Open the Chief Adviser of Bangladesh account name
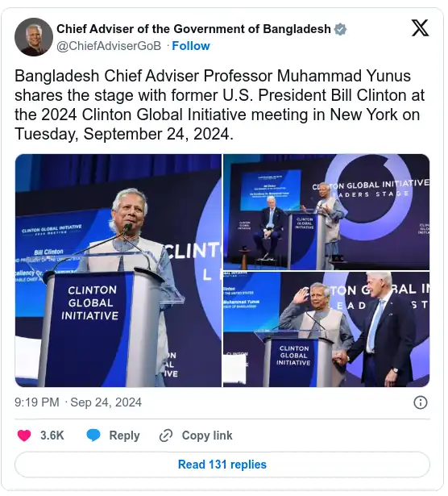 pyautogui.click(x=193, y=29)
